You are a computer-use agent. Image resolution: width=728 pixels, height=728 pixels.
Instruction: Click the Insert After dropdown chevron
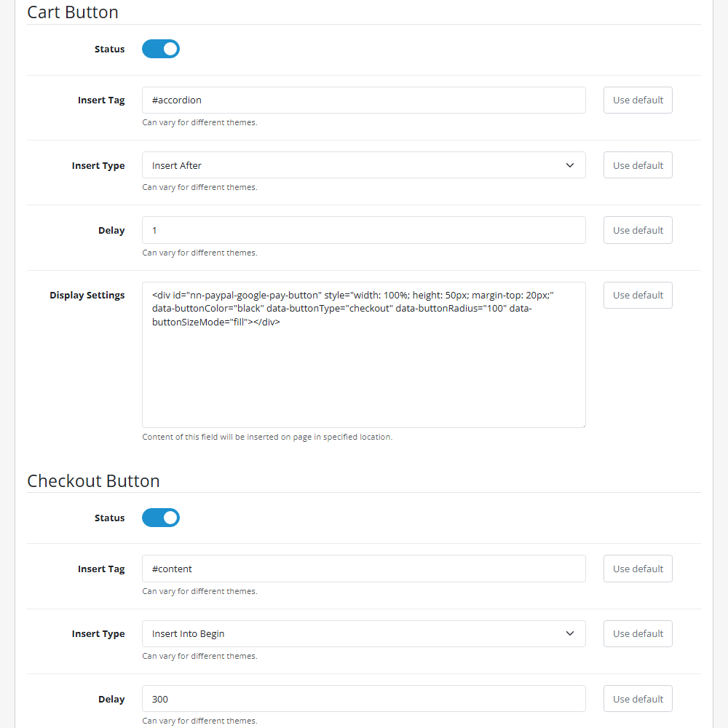(570, 165)
